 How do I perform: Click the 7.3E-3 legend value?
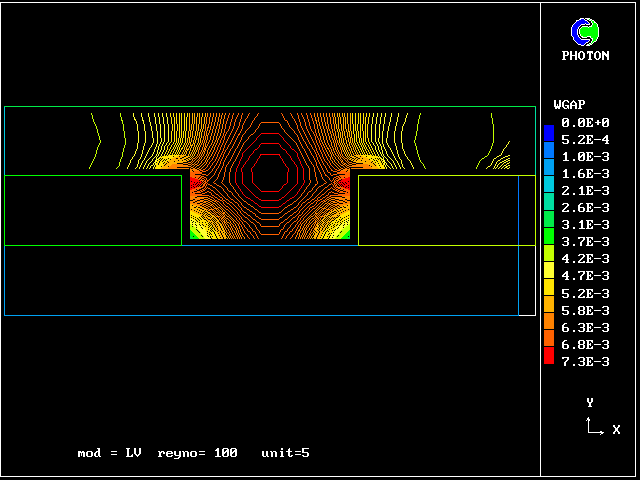585,361
